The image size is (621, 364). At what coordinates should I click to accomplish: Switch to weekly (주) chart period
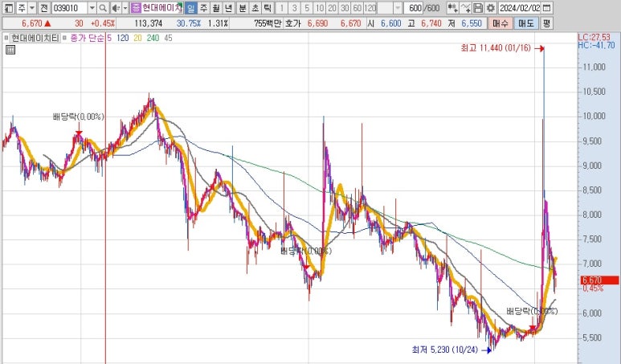(x=203, y=8)
